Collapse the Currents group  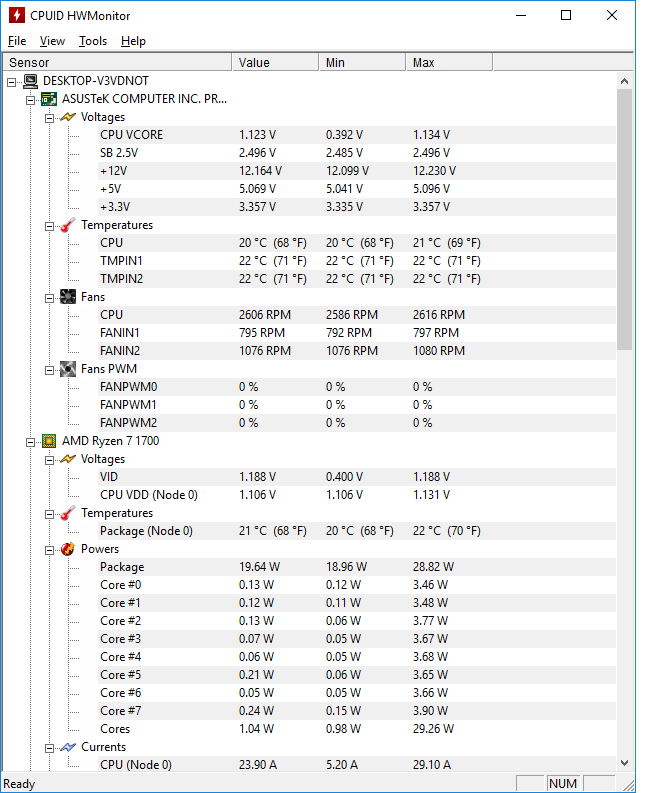pyautogui.click(x=49, y=748)
